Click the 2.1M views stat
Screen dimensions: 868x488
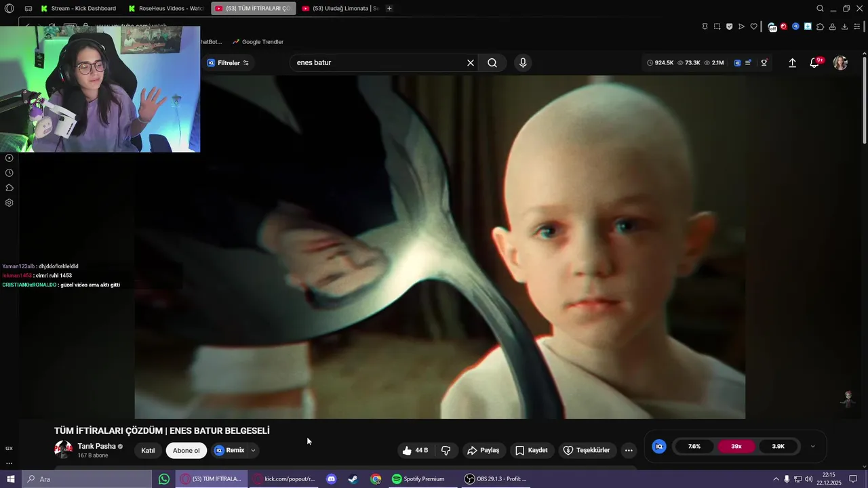point(714,62)
